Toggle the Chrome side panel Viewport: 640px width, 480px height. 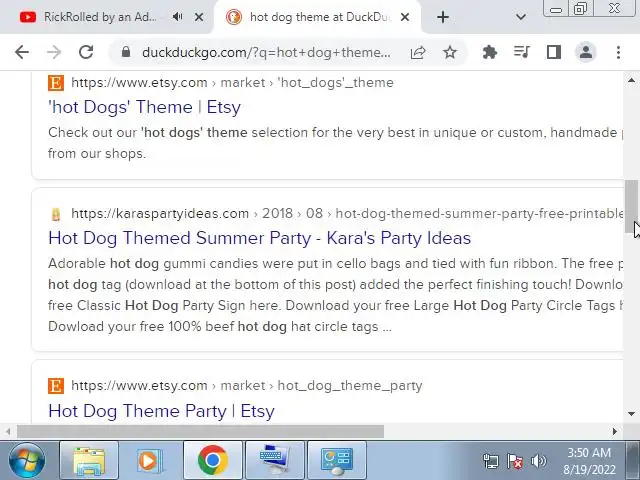point(554,52)
